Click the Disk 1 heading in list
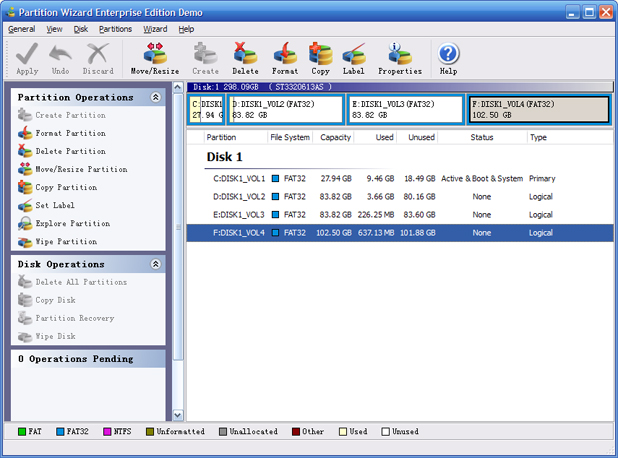Screen dimensions: 618x458 point(225,157)
